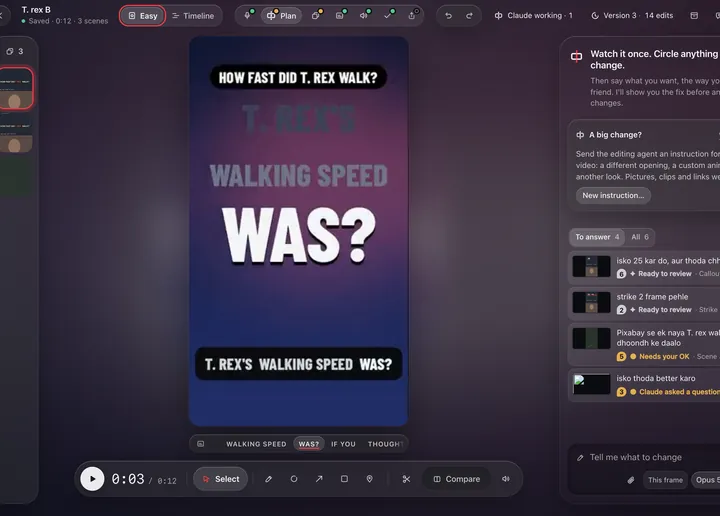
Task: Select the third green scene thumbnail
Action: (x=16, y=176)
